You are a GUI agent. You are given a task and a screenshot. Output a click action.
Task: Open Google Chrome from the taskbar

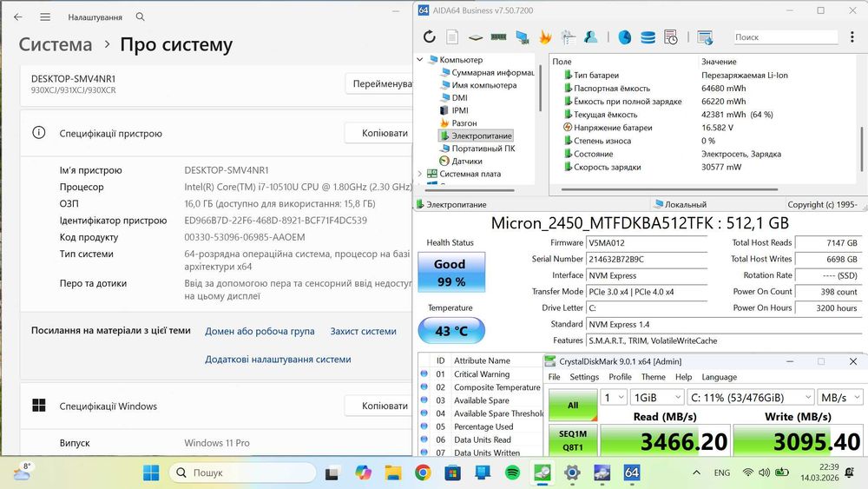(423, 472)
